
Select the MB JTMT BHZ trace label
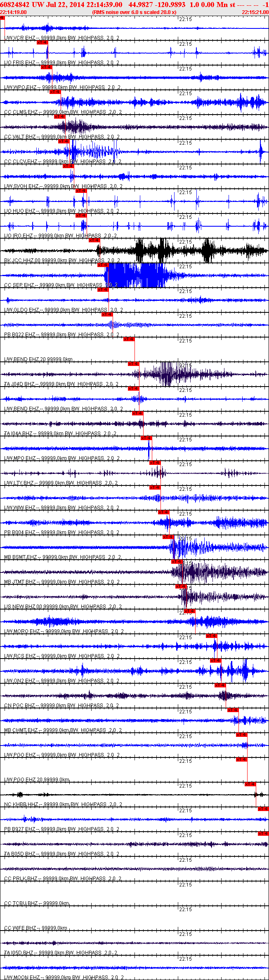[62, 582]
